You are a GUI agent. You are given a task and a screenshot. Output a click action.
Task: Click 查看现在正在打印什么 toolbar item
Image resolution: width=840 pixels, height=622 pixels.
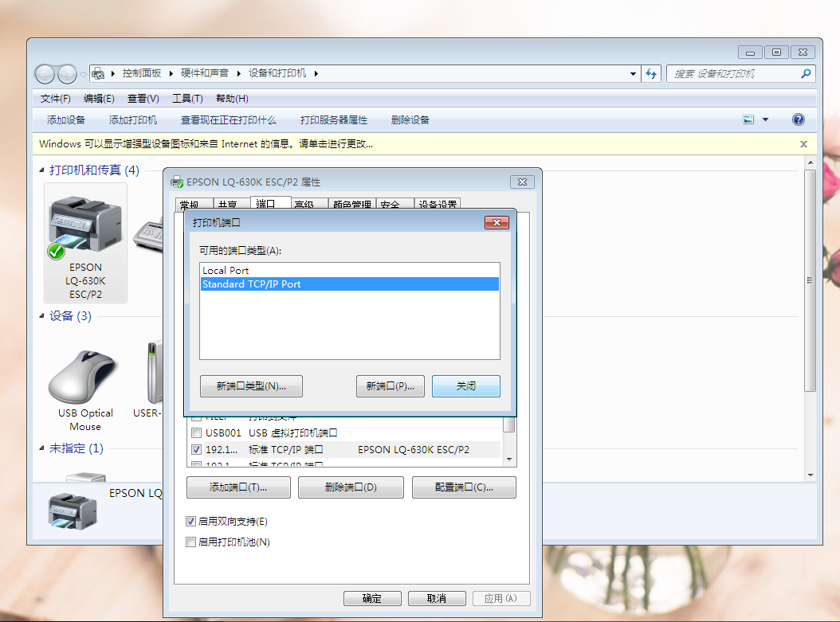(x=229, y=120)
